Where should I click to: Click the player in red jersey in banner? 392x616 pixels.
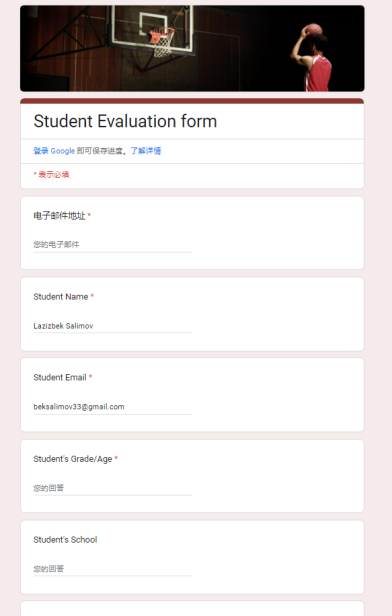pyautogui.click(x=312, y=57)
